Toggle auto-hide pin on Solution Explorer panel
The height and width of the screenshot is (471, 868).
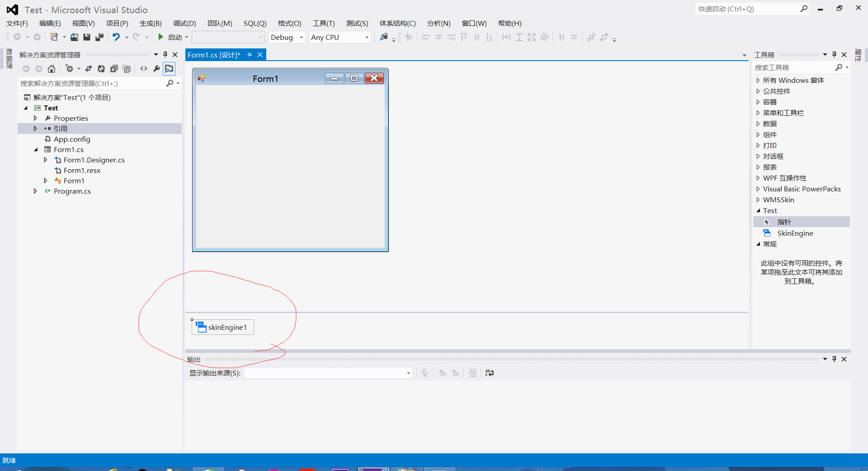(x=165, y=55)
